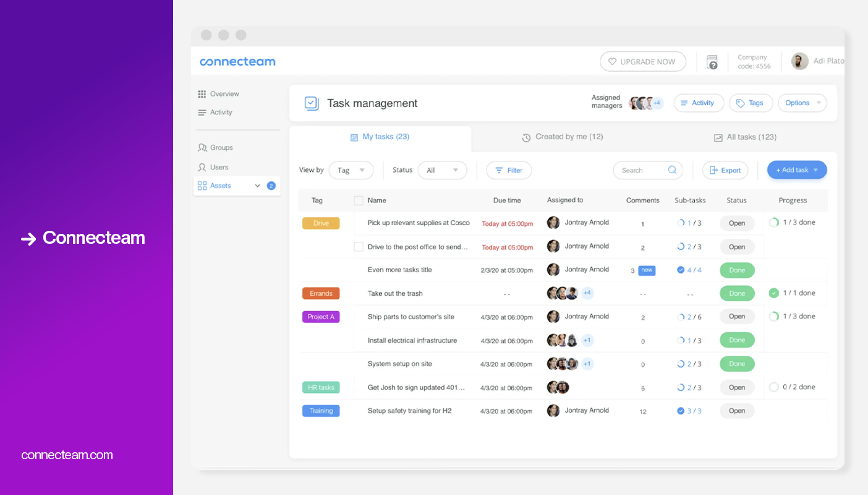Click the +1 assignee badge on Install electrical infrastructure
This screenshot has height=495, width=868.
point(587,340)
